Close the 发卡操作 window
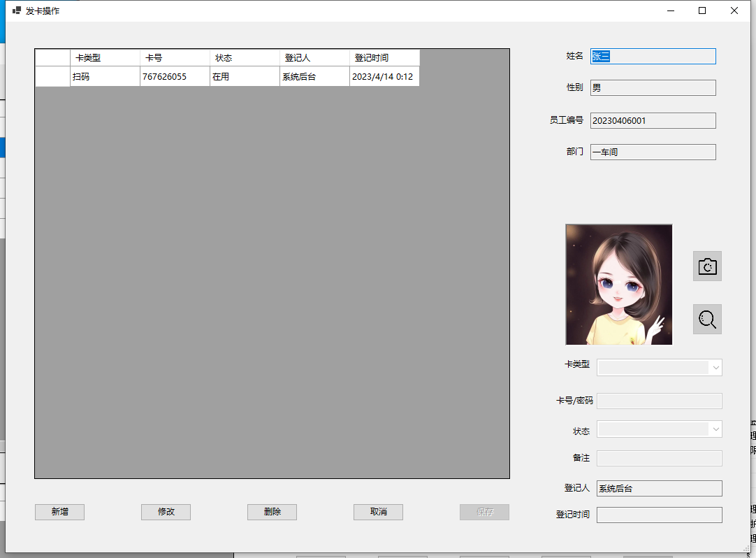 tap(734, 10)
